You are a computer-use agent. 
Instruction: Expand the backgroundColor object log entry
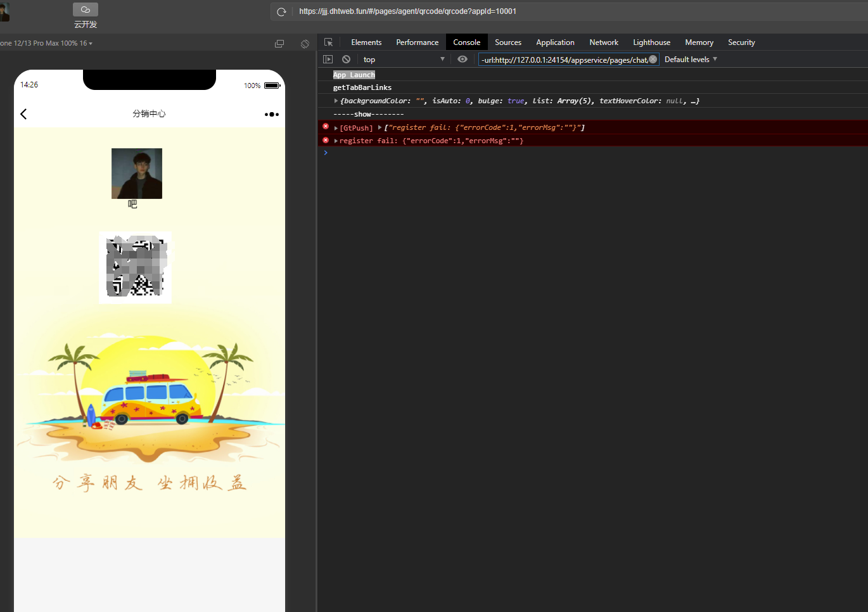[336, 101]
